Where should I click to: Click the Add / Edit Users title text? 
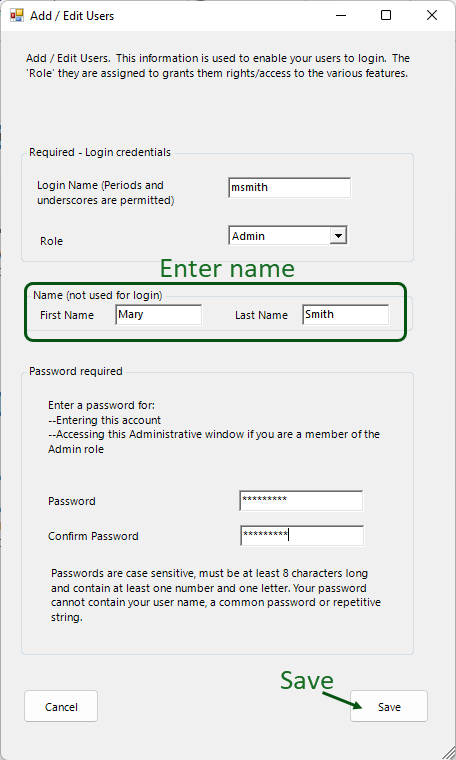pyautogui.click(x=72, y=16)
